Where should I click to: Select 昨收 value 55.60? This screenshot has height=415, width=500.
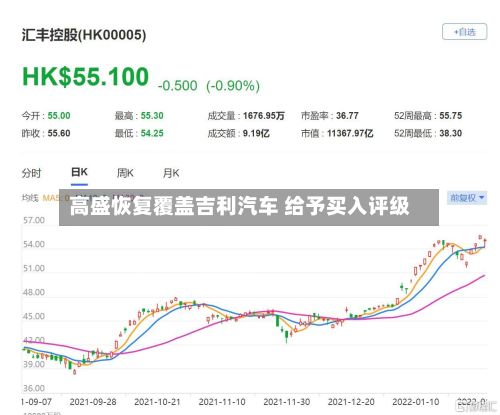(x=59, y=133)
